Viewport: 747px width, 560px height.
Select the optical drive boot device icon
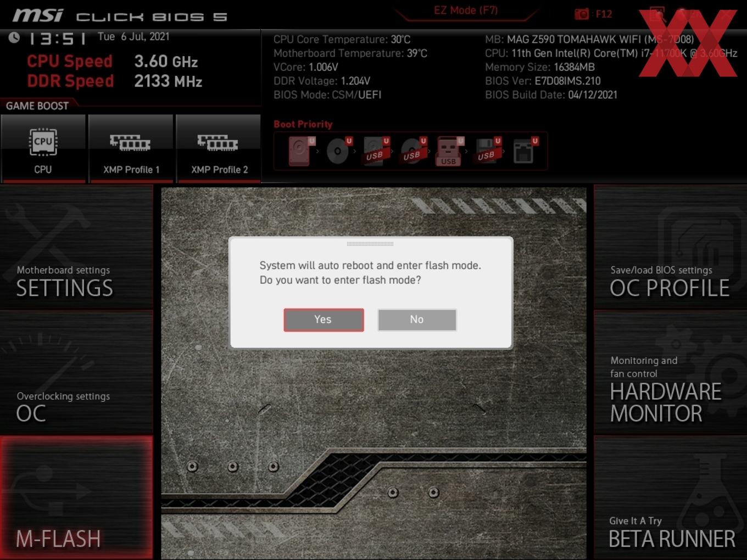(x=338, y=151)
